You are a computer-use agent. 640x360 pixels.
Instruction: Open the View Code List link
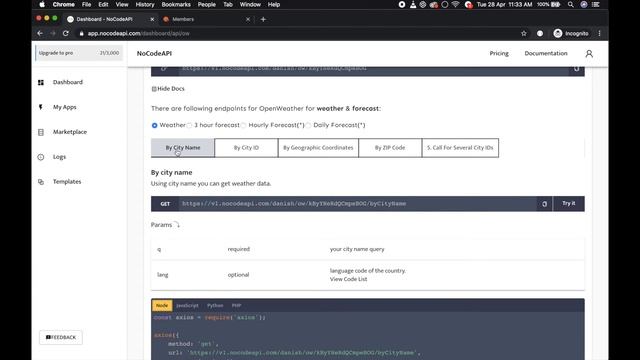349,279
